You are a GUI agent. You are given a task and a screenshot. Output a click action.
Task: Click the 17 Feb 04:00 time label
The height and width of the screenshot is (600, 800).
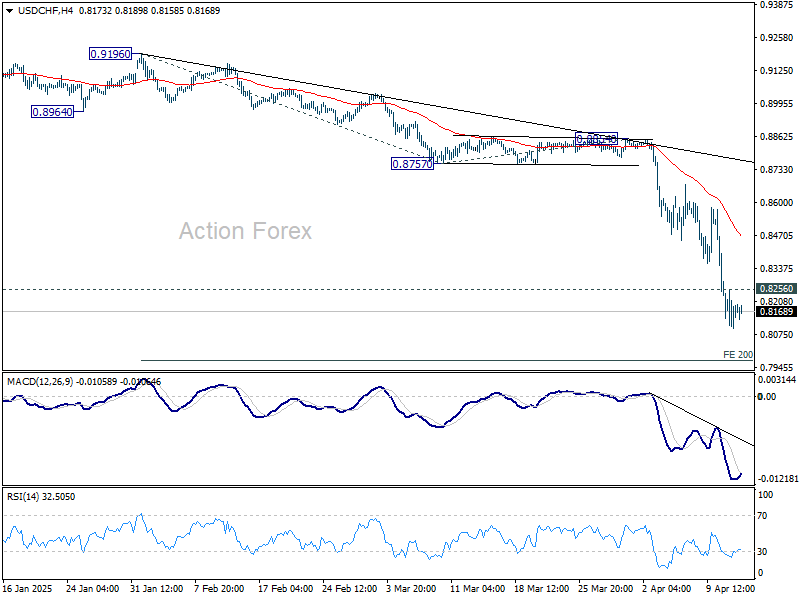pos(286,589)
